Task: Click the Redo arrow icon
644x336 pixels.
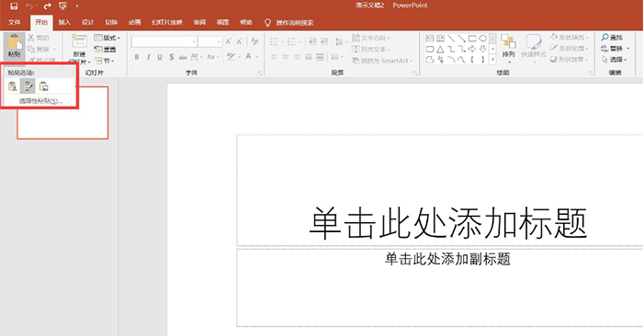Action: pyautogui.click(x=47, y=6)
